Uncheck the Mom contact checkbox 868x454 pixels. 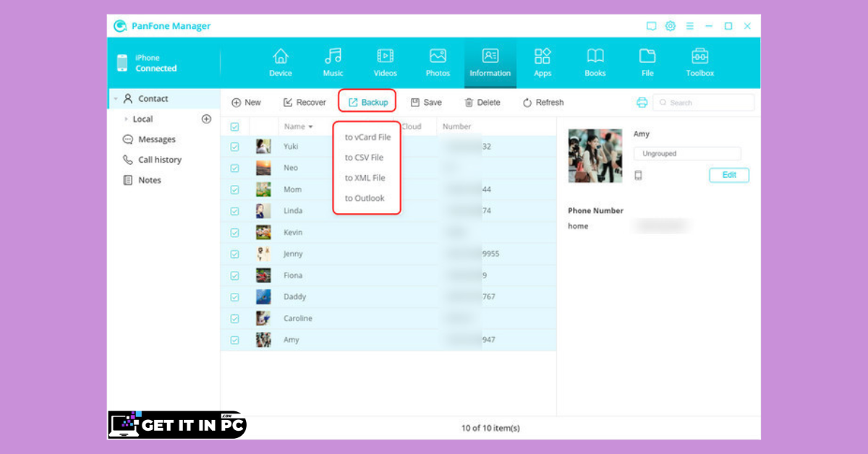234,189
